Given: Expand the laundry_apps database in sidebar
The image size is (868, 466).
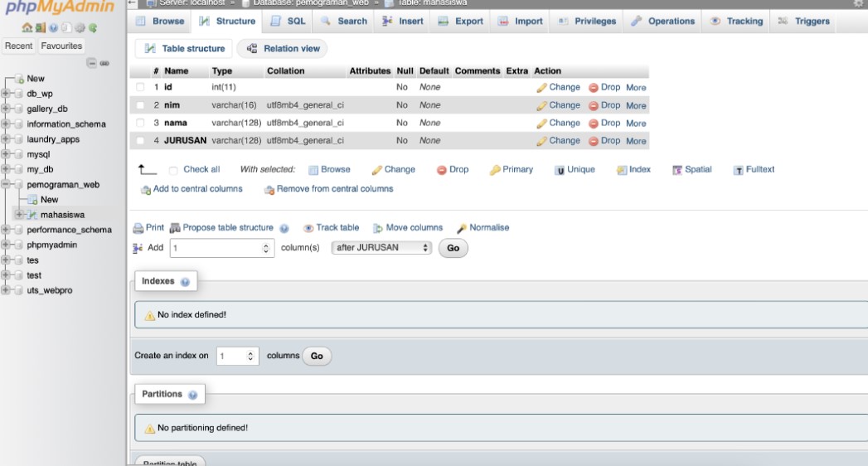Looking at the screenshot, I should click(7, 139).
